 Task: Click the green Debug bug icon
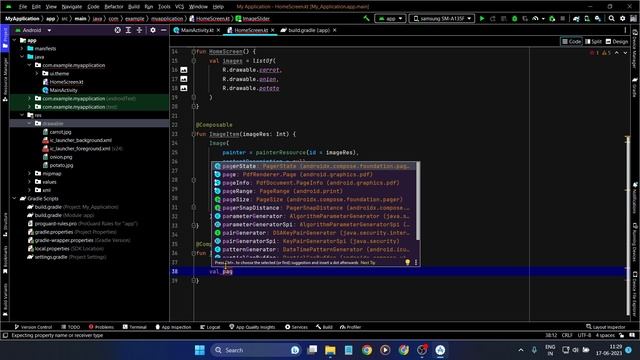[514, 18]
